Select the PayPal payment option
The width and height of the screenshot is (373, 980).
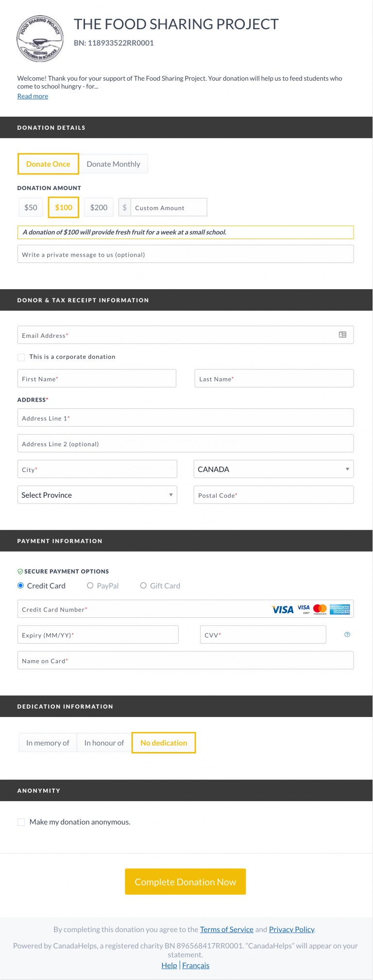pyautogui.click(x=90, y=586)
